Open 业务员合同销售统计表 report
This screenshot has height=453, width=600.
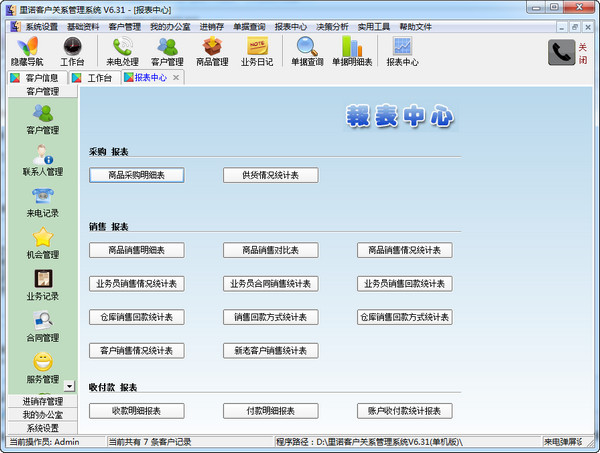click(x=271, y=284)
